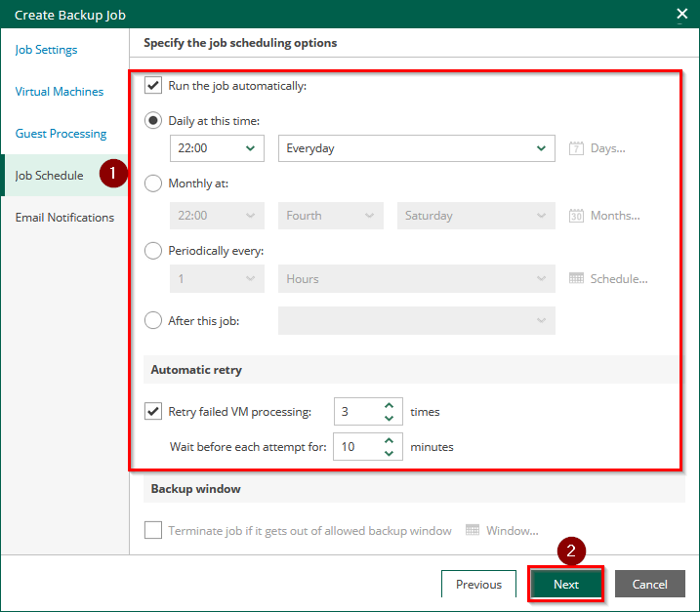Viewport: 700px width, 612px height.
Task: Open the After this job dropdown
Action: (x=417, y=320)
